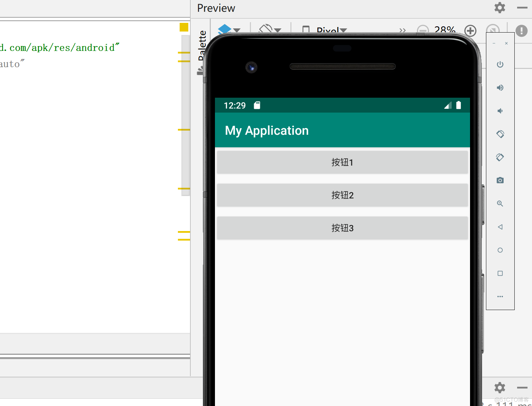Tap the emulator Home circle button

click(500, 250)
